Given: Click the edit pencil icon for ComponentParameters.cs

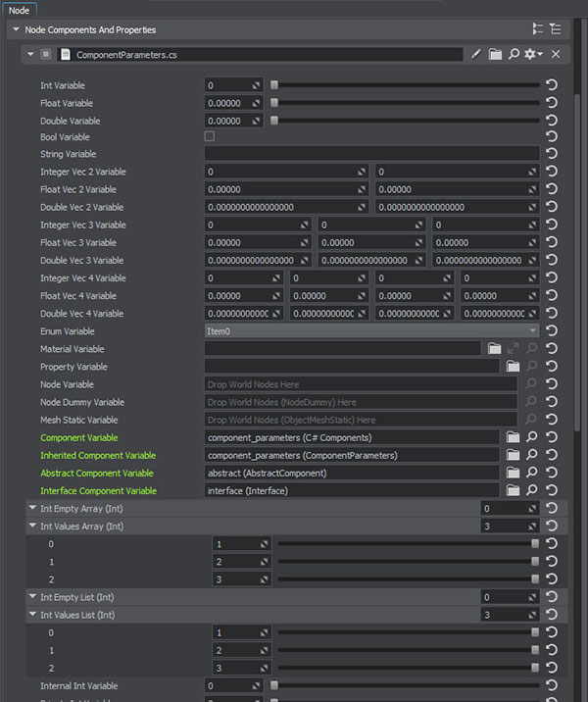Looking at the screenshot, I should point(476,54).
